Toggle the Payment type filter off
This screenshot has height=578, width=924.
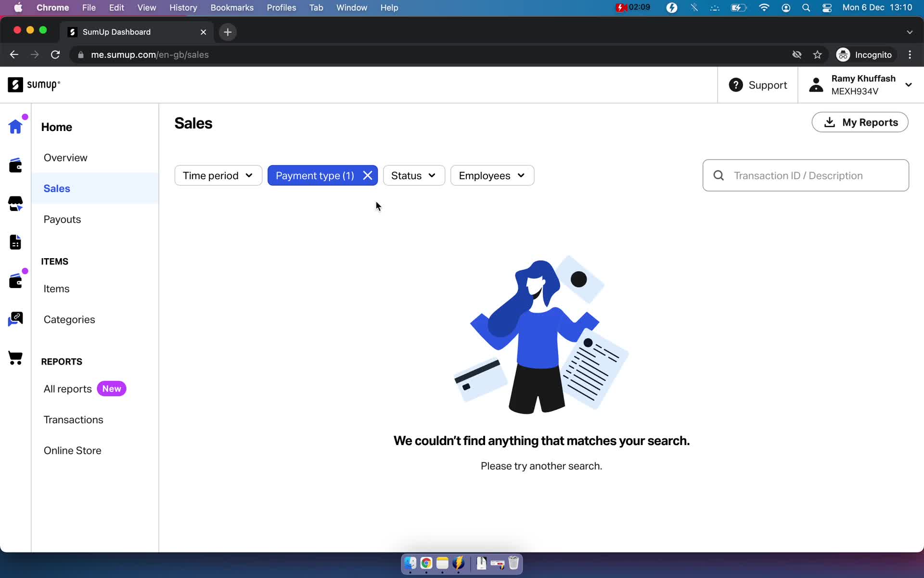point(368,175)
